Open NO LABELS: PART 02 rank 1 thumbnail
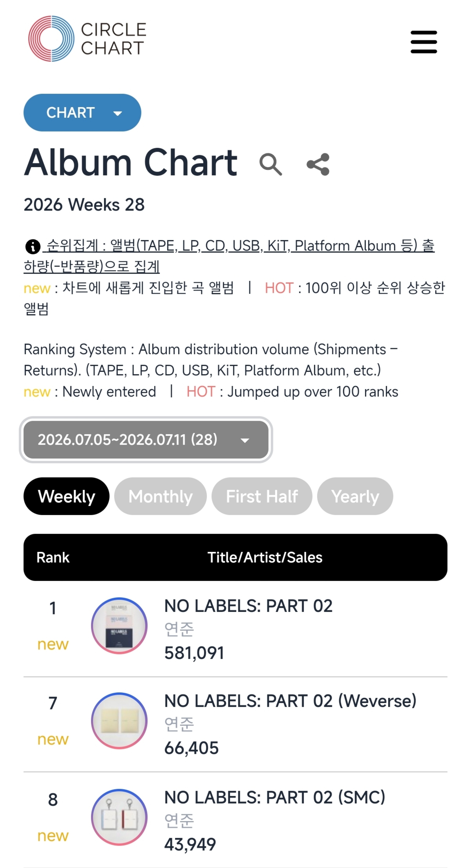 pos(119,626)
